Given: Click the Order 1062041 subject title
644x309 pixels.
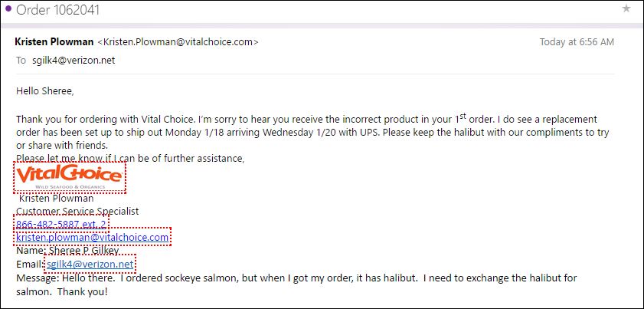Looking at the screenshot, I should click(x=58, y=10).
